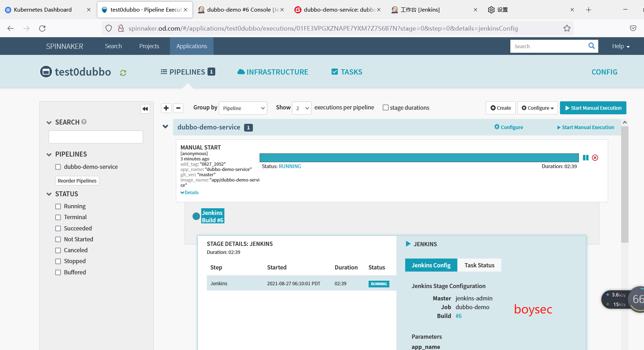This screenshot has height=350, width=644.
Task: Click the Create pipeline button
Action: [x=501, y=108]
